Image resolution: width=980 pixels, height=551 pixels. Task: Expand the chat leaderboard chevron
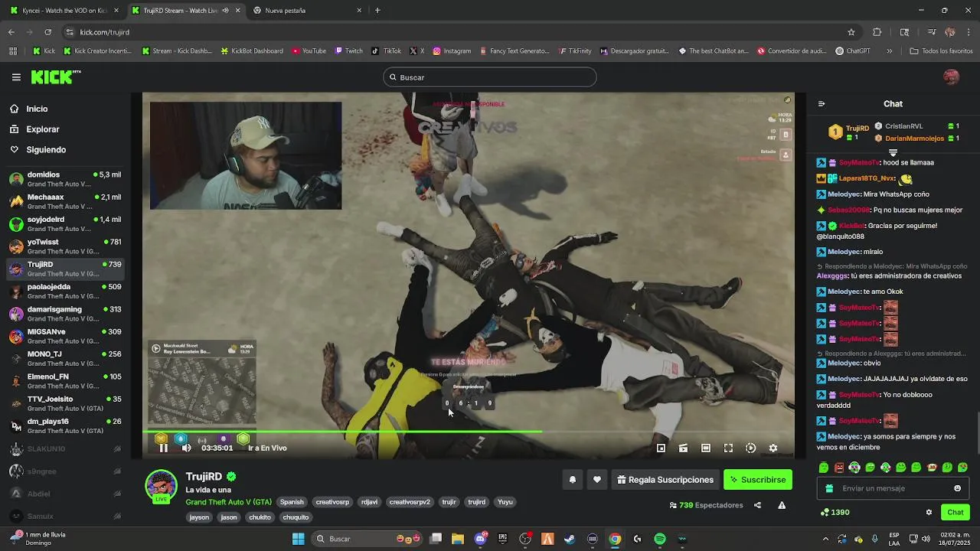click(x=893, y=153)
